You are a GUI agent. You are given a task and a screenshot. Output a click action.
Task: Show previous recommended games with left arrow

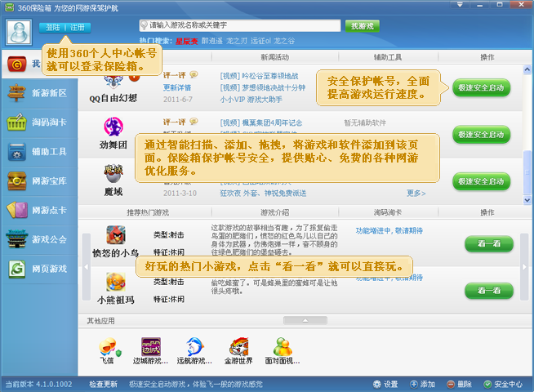pos(87,267)
